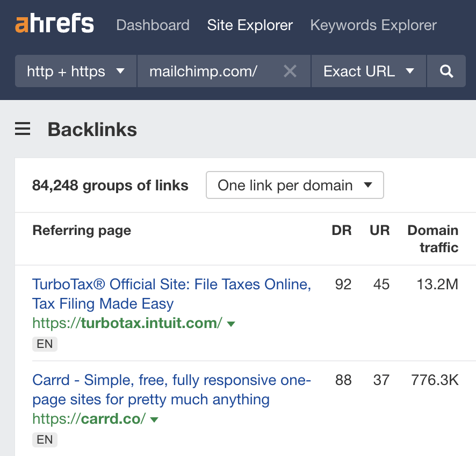This screenshot has width=476, height=456.
Task: Open URL options for turbotax.intuit.com via its caret
Action: (x=230, y=323)
